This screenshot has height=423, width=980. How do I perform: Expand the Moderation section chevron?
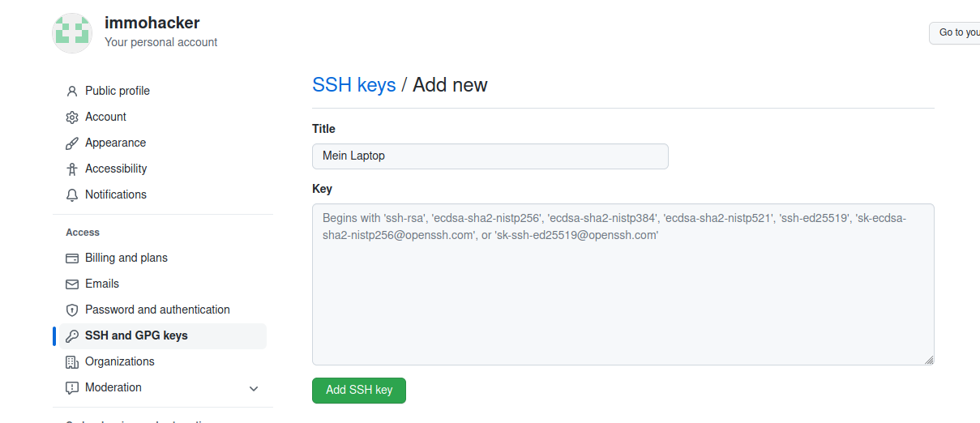click(254, 389)
